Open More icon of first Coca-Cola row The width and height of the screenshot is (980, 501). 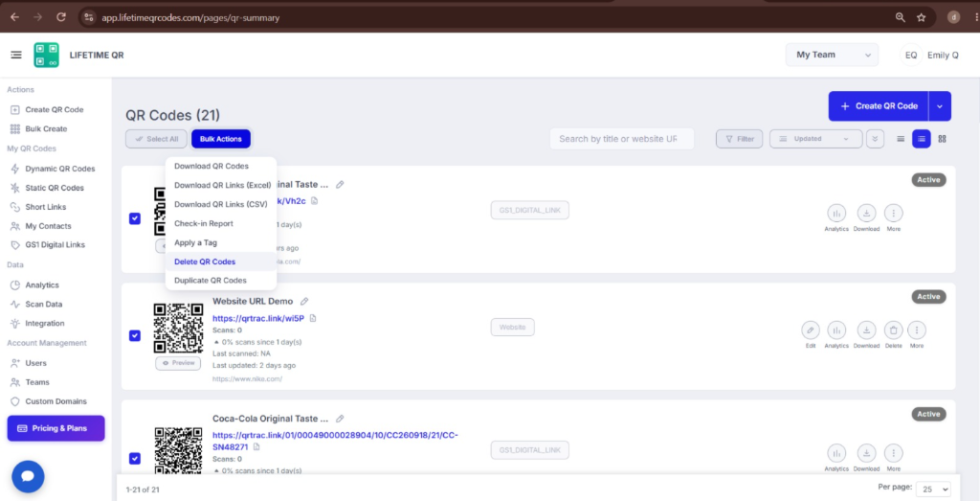[x=894, y=214]
